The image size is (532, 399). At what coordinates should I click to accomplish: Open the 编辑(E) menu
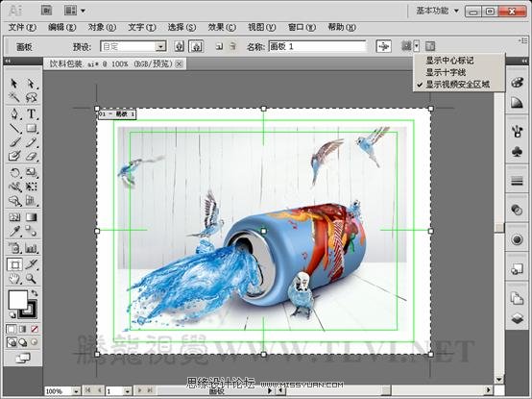pyautogui.click(x=62, y=27)
